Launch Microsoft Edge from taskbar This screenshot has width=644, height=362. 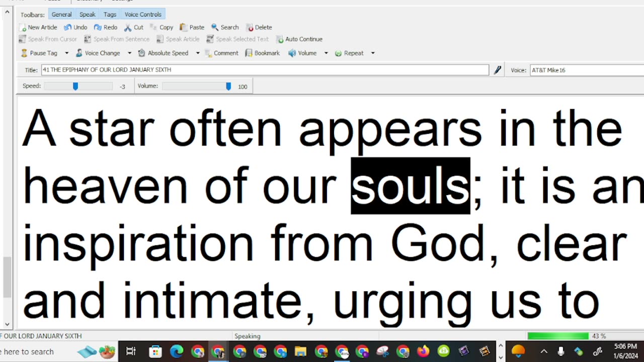tap(177, 351)
